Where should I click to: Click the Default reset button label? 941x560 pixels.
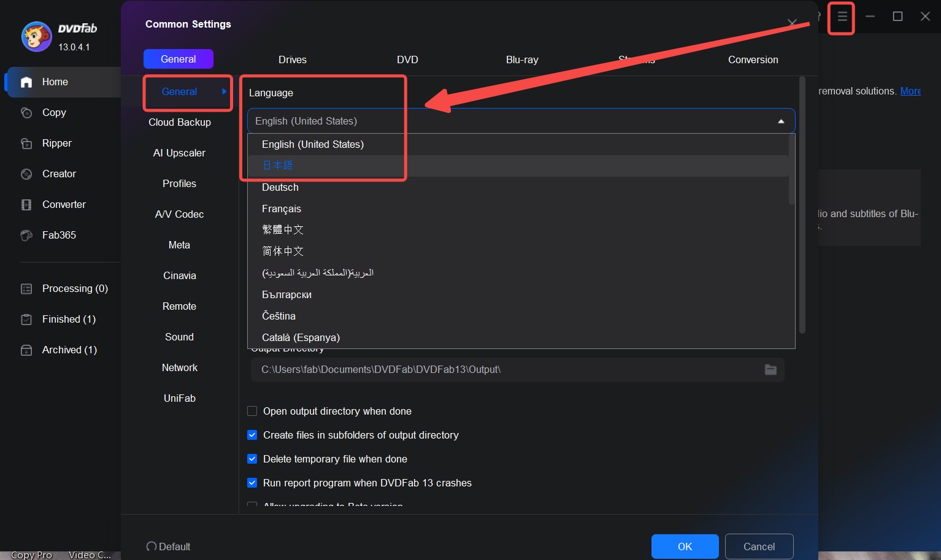(x=175, y=547)
